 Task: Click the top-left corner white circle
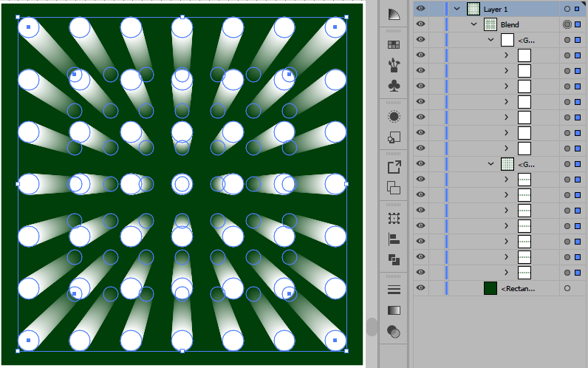(x=29, y=27)
